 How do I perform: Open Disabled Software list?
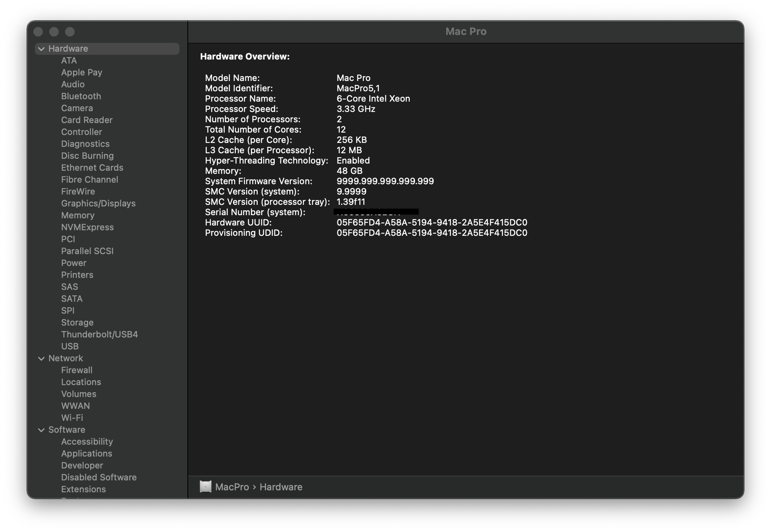click(98, 477)
